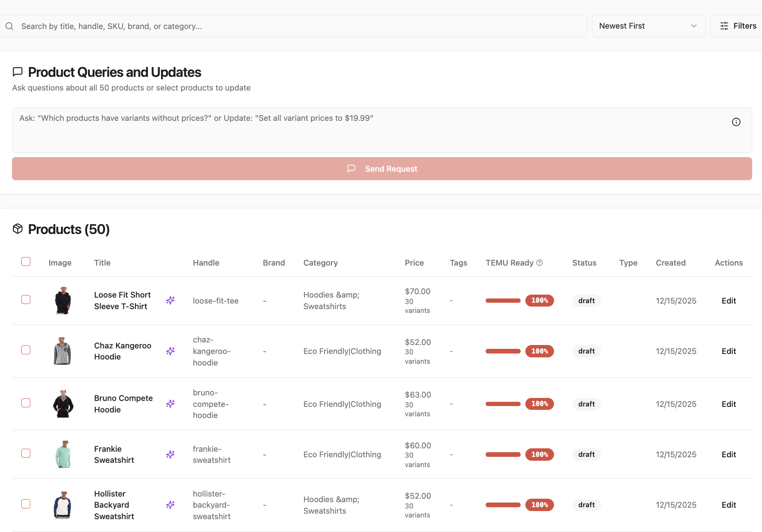Screen dimensions: 762x532
Task: Click the product thumbnail for Chaz Kangeroo Hoodie
Action: [x=63, y=351]
